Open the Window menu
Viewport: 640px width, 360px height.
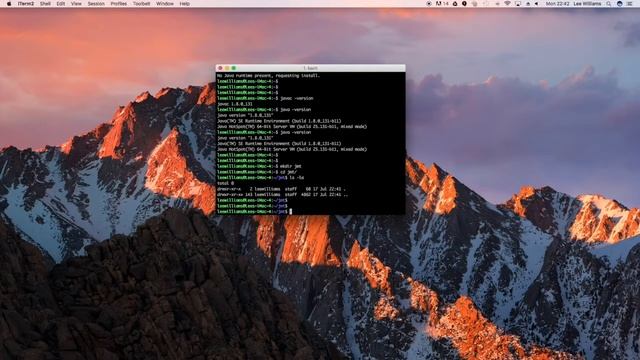pyautogui.click(x=165, y=4)
